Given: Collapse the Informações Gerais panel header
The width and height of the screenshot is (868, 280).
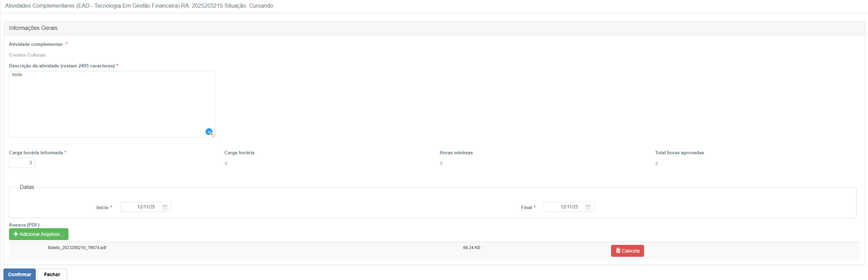Looking at the screenshot, I should (33, 28).
